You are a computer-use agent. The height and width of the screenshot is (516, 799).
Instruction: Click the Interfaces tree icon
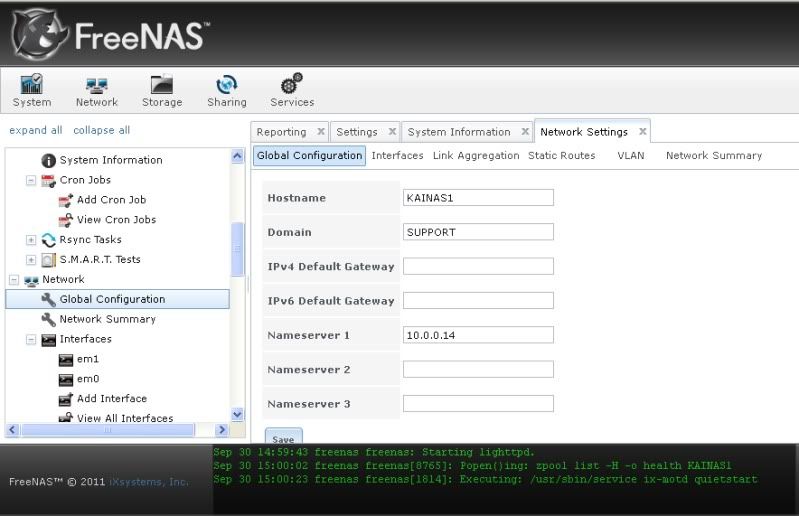tap(48, 339)
